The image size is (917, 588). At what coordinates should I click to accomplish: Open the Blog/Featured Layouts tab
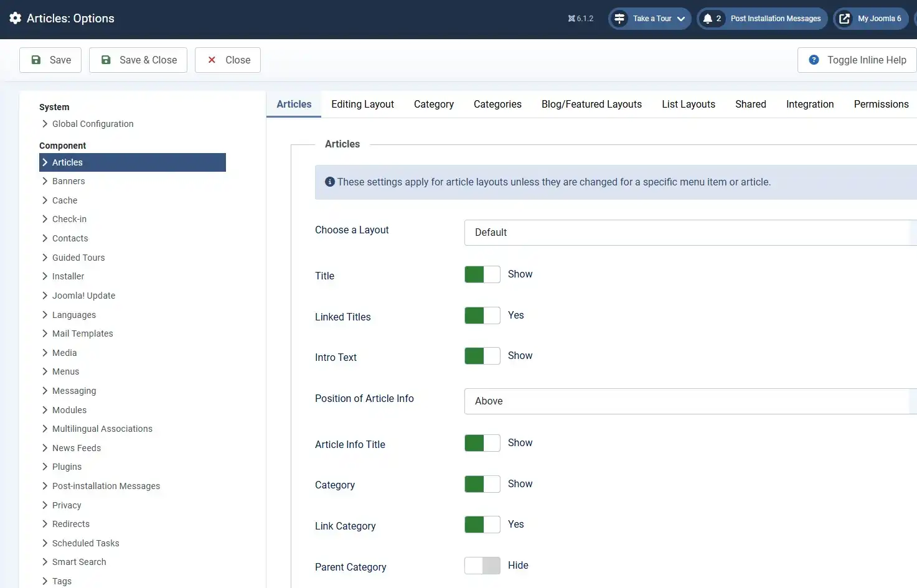591,105
